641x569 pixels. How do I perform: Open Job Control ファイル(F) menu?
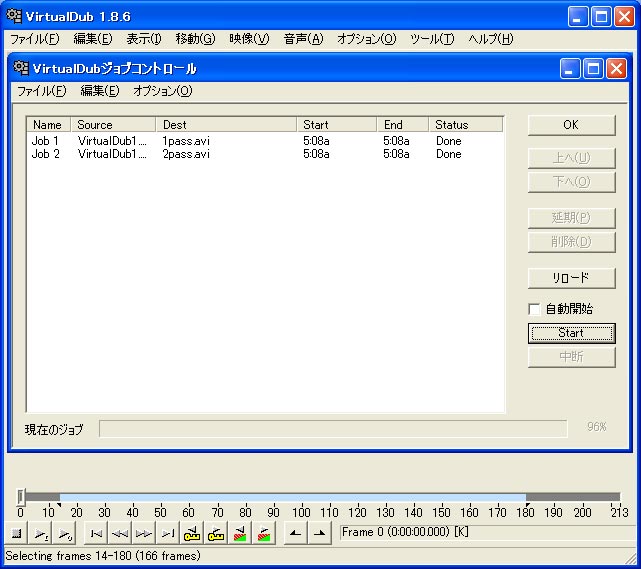41,91
